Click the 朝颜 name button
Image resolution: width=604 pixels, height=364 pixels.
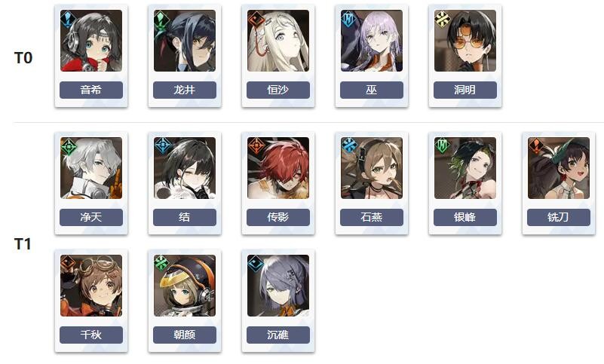(x=185, y=335)
